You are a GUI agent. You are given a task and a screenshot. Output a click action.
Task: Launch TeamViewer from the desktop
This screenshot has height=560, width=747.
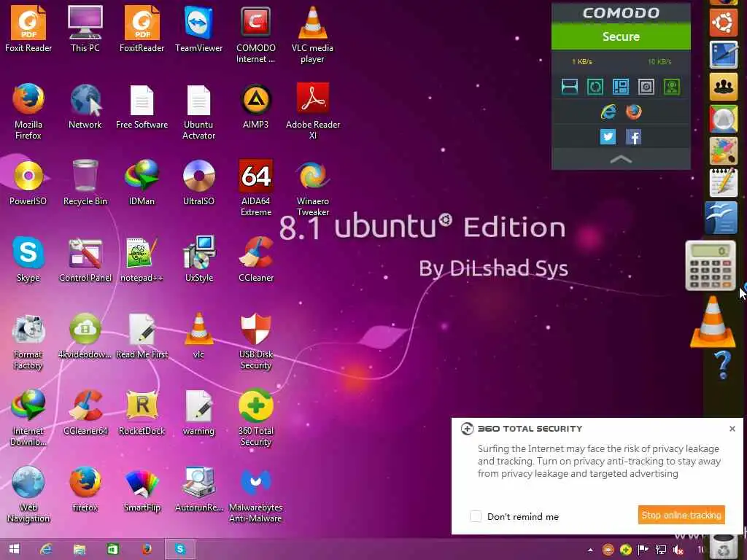pos(198,28)
